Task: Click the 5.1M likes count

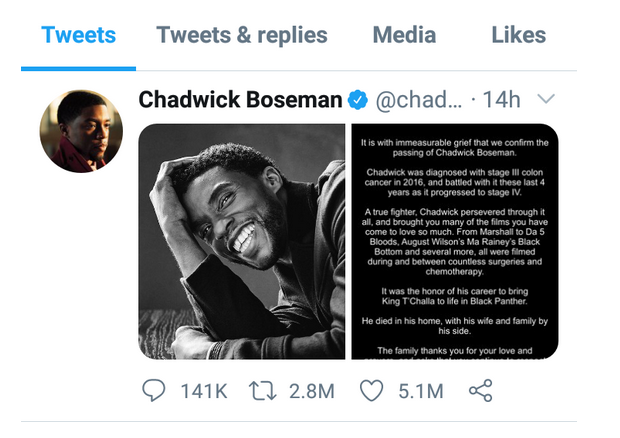Action: [x=421, y=391]
